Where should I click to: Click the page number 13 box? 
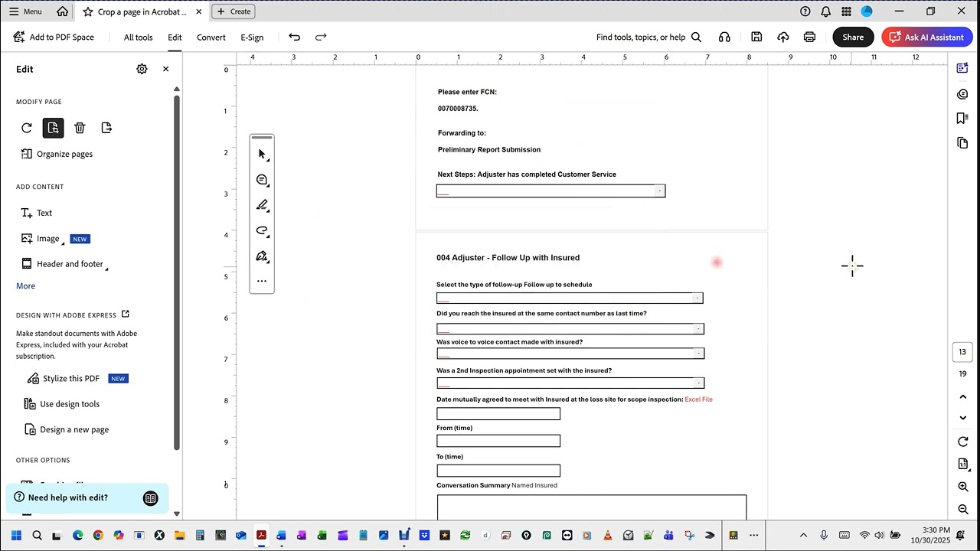[962, 352]
